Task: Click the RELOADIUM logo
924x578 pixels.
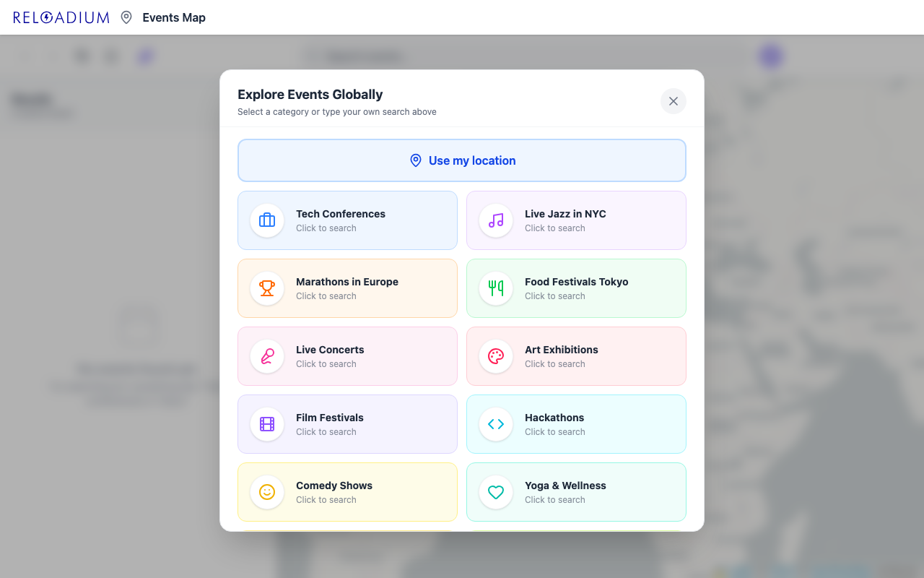Action: click(x=61, y=17)
